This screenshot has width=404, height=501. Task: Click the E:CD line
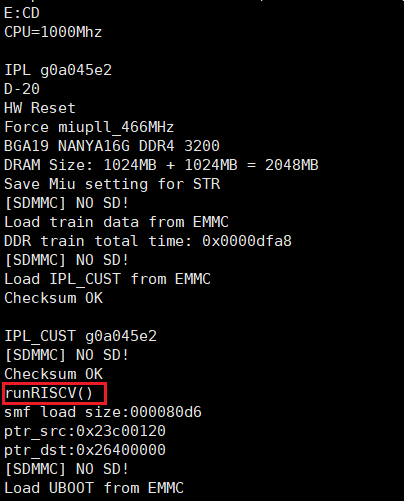click(22, 13)
